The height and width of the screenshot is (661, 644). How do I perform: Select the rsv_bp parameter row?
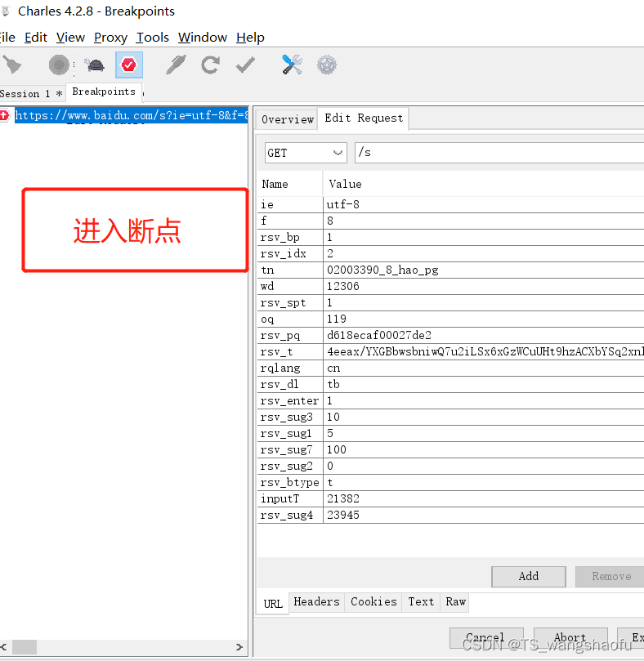[x=451, y=237]
